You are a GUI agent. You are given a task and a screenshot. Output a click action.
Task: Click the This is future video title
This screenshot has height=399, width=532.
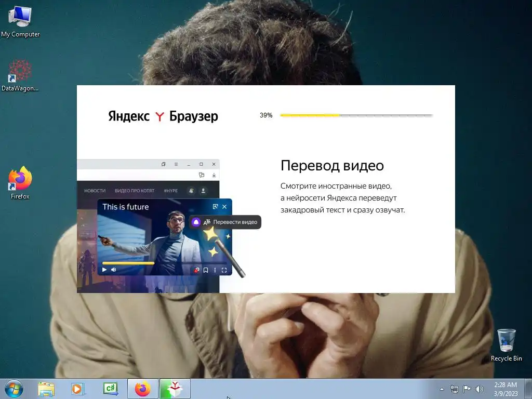[x=126, y=207]
